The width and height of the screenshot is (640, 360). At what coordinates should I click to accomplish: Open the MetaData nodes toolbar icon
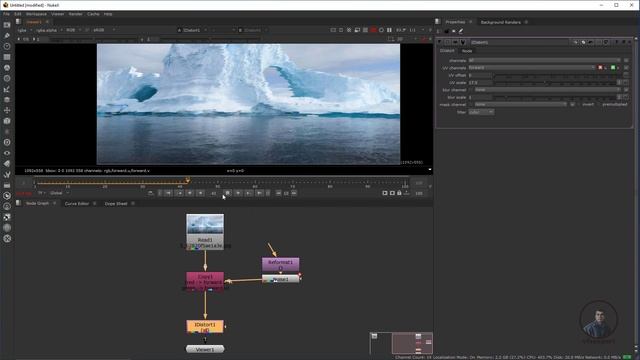click(7, 164)
